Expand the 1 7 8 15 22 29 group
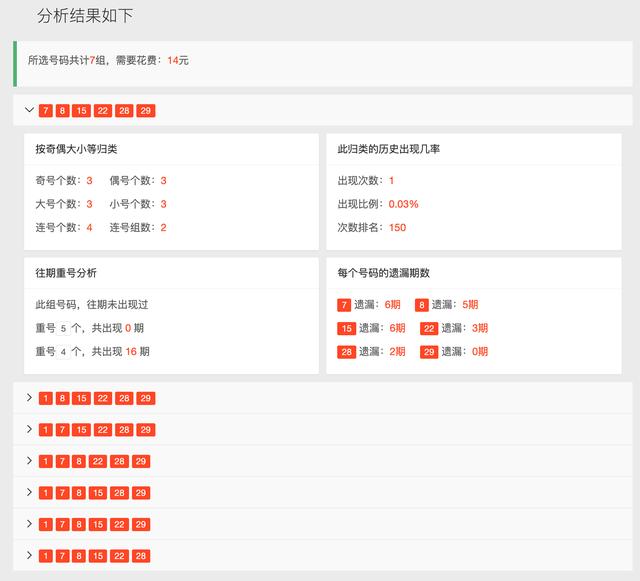640x581 pixels. [x=30, y=524]
